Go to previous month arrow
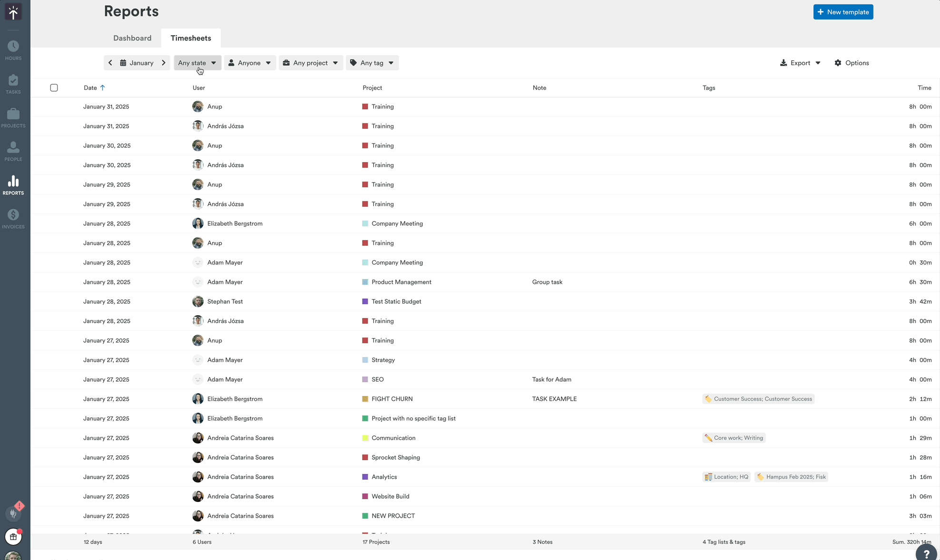The image size is (940, 560). point(110,63)
